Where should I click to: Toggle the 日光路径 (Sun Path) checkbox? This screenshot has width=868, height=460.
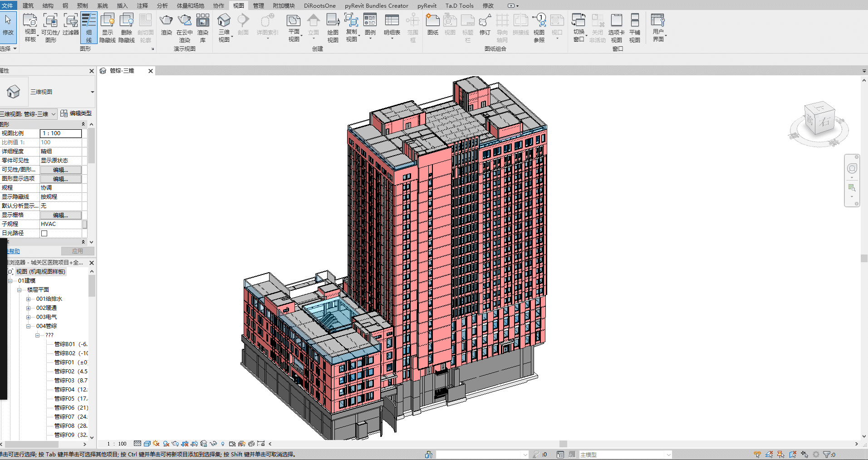point(44,233)
